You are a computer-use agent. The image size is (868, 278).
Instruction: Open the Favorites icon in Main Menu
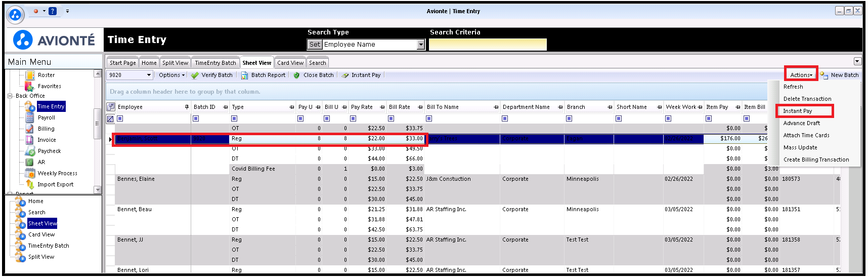pyautogui.click(x=30, y=86)
